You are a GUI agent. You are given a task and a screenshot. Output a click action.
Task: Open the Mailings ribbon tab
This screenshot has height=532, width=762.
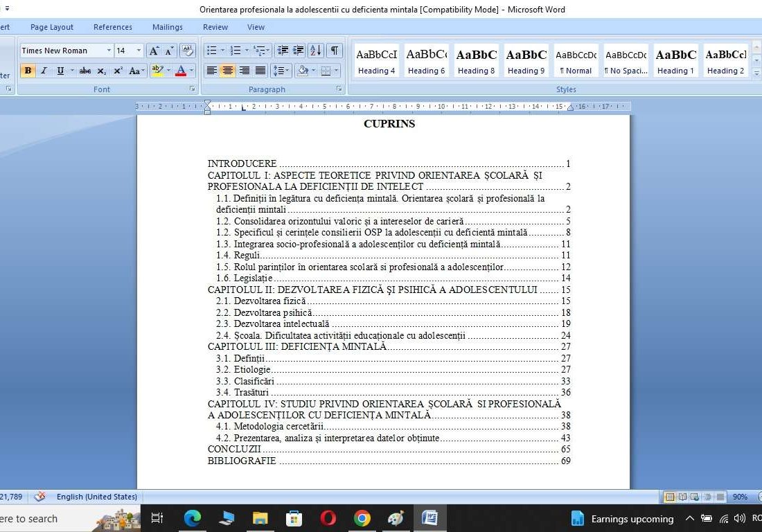[x=167, y=27]
